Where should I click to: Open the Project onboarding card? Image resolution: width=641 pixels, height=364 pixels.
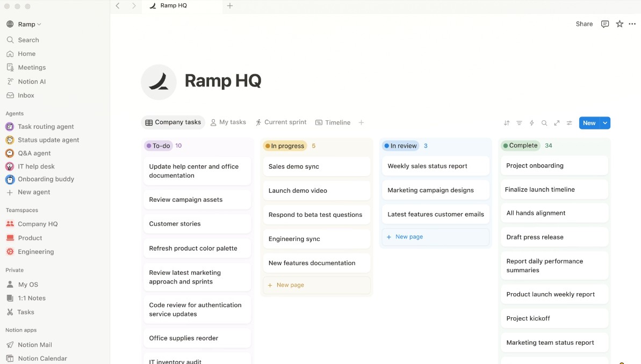(554, 166)
